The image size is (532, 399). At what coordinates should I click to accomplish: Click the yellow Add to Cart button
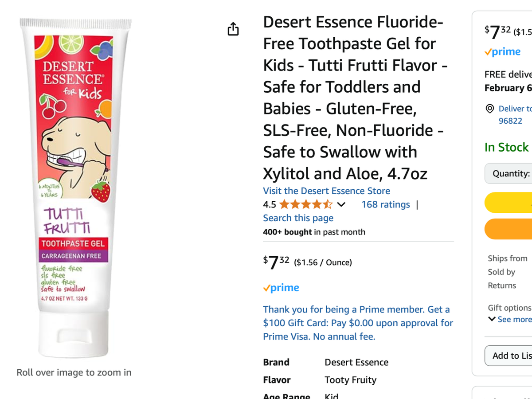coord(510,203)
